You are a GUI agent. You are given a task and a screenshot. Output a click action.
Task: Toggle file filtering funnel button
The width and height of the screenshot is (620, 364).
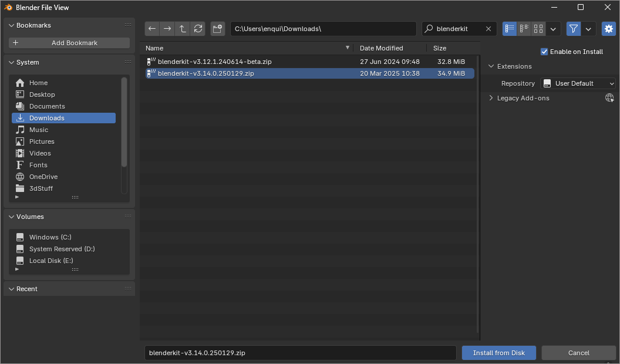point(573,29)
